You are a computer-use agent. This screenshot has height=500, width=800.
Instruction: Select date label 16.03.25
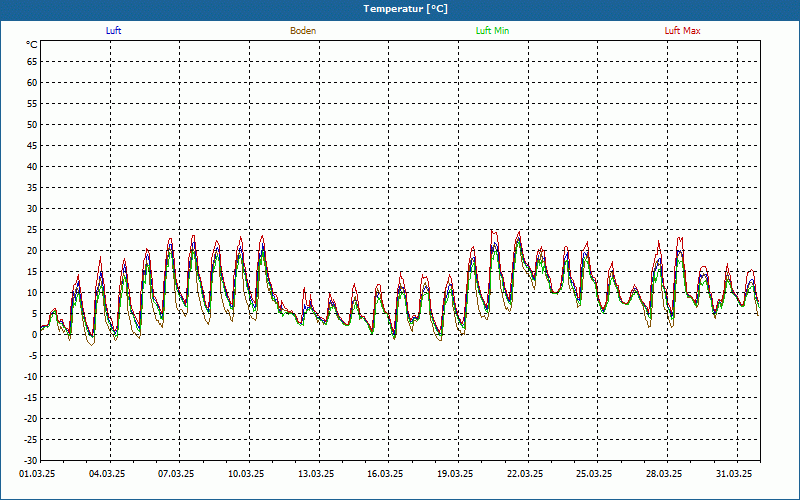[x=385, y=474]
